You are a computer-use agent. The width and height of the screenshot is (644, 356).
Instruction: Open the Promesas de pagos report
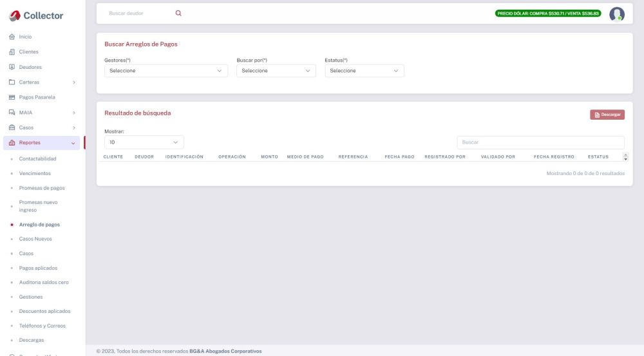click(42, 188)
